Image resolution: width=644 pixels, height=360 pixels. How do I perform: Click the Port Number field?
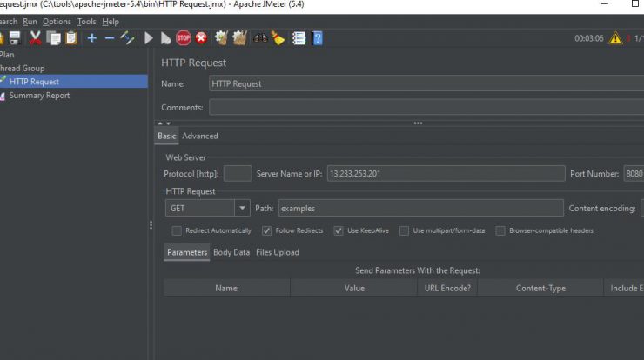[634, 174]
